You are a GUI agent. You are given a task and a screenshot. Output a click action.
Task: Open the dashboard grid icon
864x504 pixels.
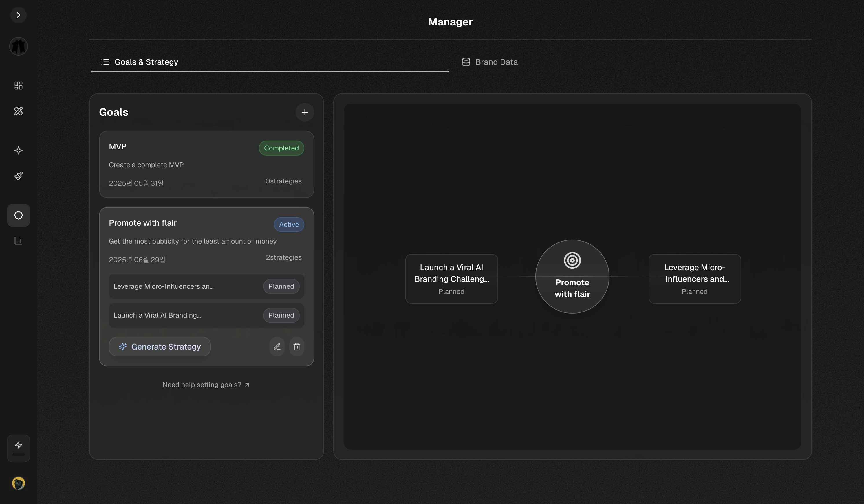point(19,86)
